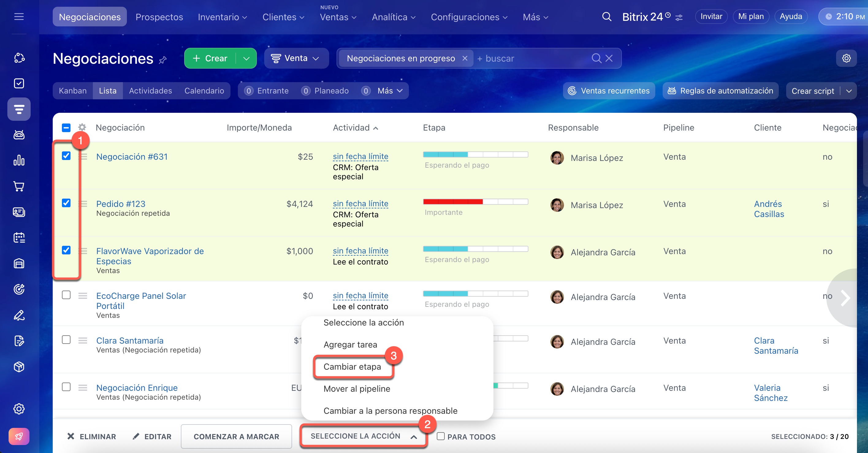Enable the Para Todos checkbox
The image size is (868, 453).
(440, 436)
